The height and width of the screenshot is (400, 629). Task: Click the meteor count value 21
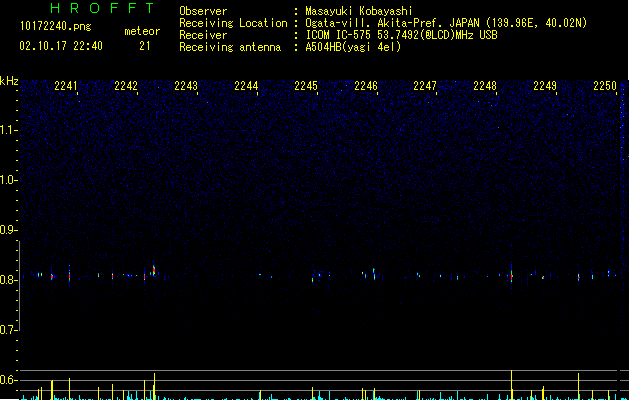(x=145, y=46)
